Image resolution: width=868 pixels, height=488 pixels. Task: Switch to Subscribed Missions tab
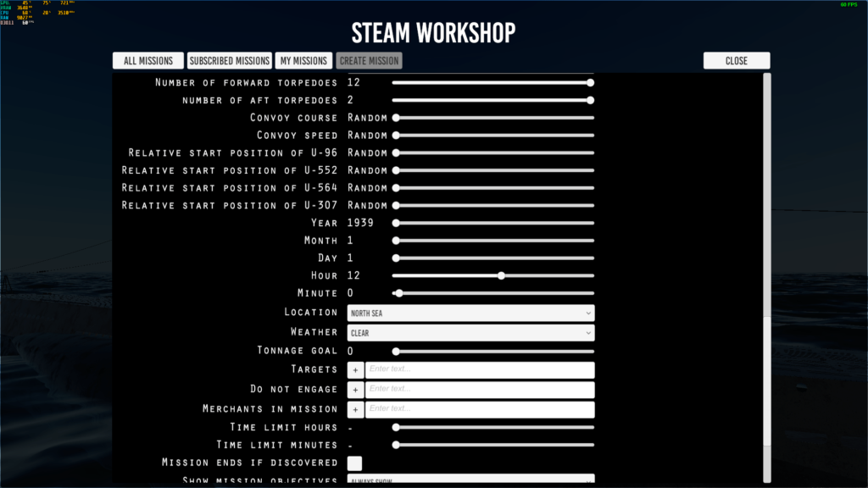[229, 61]
